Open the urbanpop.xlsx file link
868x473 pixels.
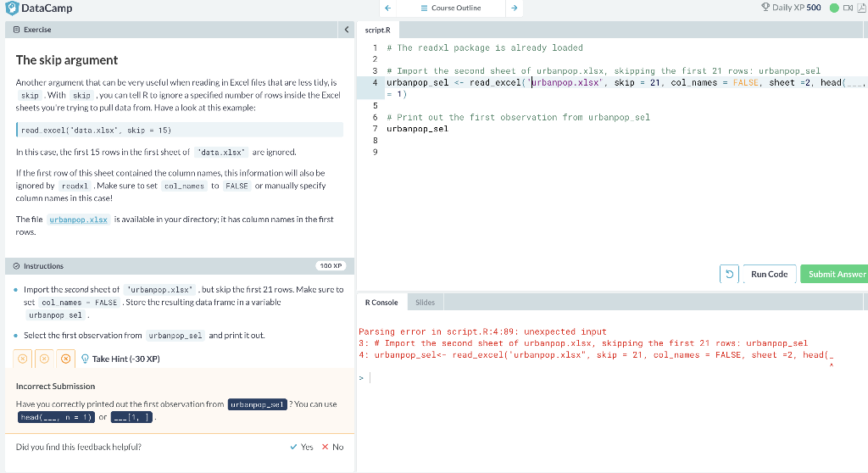79,220
